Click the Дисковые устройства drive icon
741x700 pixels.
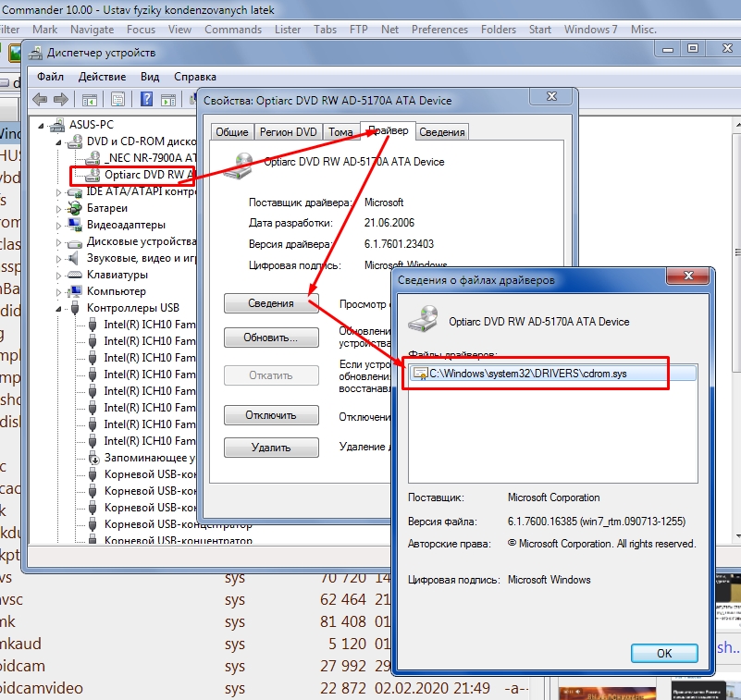pos(74,243)
